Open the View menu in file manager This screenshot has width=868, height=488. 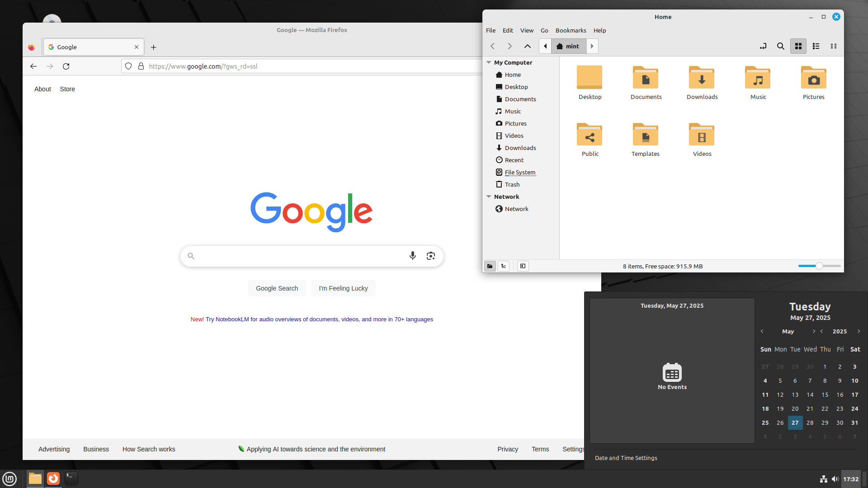click(527, 30)
